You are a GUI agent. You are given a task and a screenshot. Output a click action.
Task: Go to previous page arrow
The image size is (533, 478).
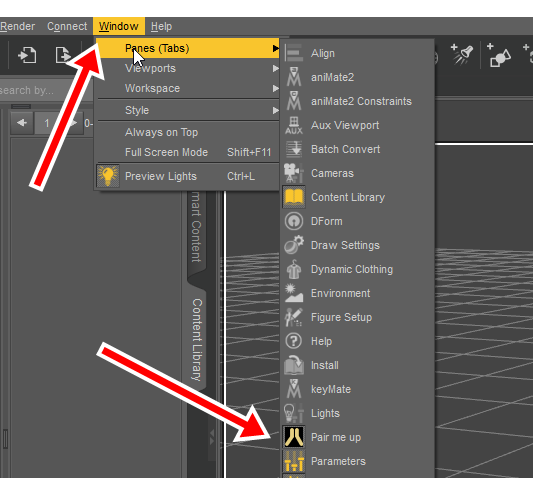point(22,123)
